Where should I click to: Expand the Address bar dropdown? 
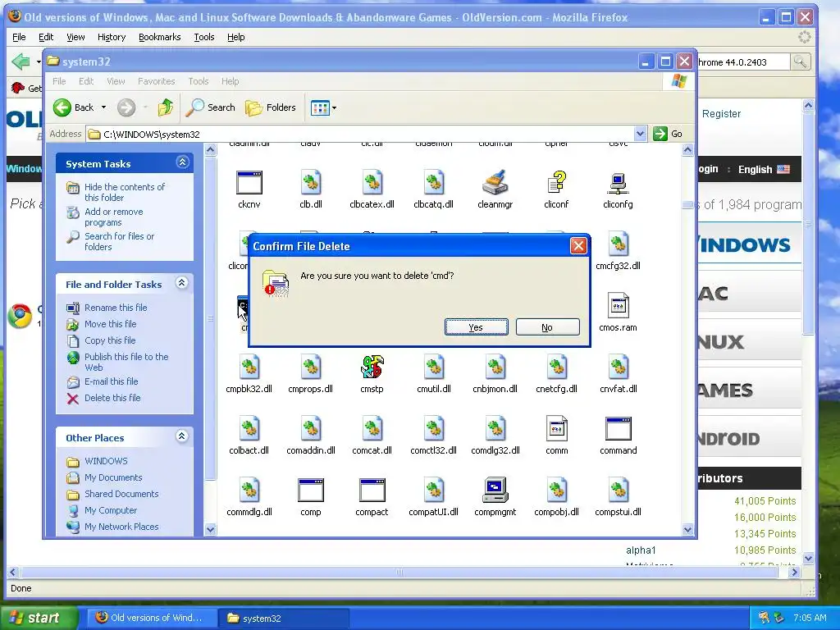[640, 134]
